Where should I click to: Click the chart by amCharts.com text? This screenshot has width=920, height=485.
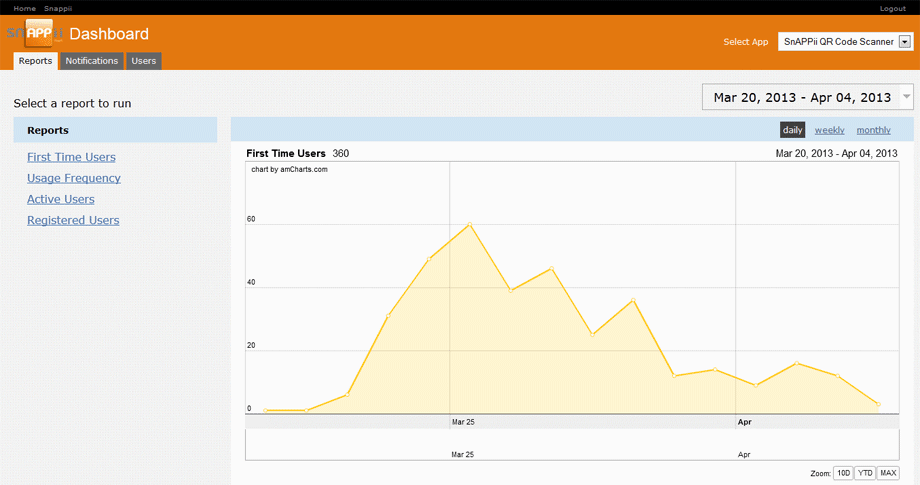click(x=289, y=169)
